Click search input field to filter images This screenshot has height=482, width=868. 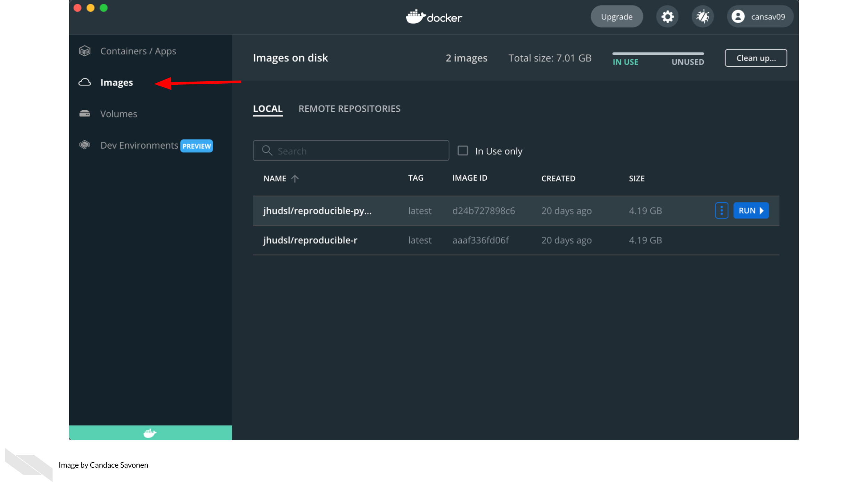(x=351, y=150)
